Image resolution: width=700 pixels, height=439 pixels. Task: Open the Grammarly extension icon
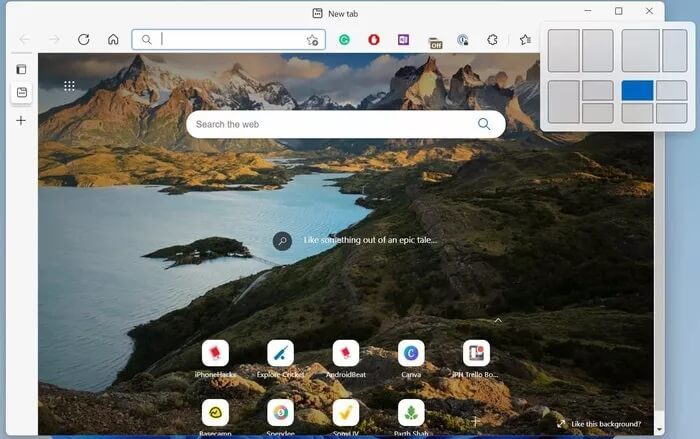tap(344, 40)
